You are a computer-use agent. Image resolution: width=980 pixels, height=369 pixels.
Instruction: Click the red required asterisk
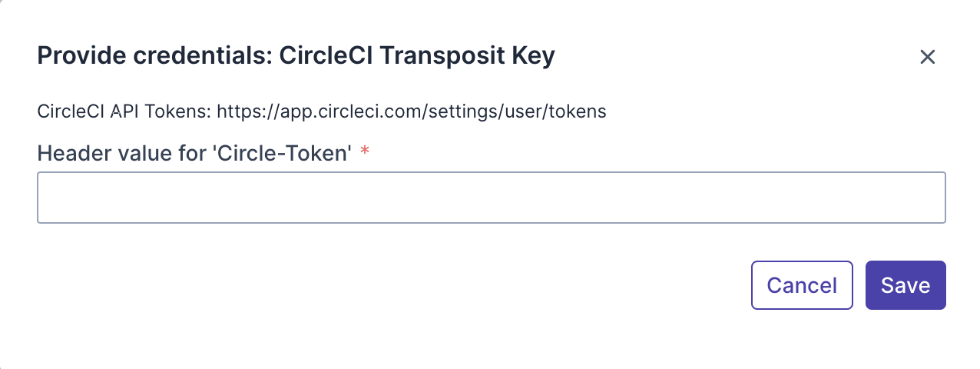point(365,153)
